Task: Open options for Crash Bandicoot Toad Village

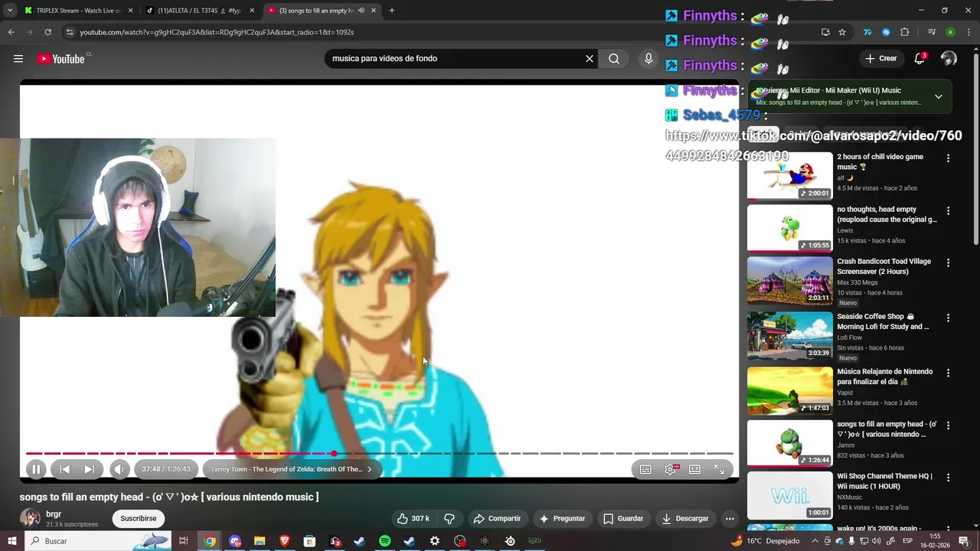Action: (x=948, y=262)
